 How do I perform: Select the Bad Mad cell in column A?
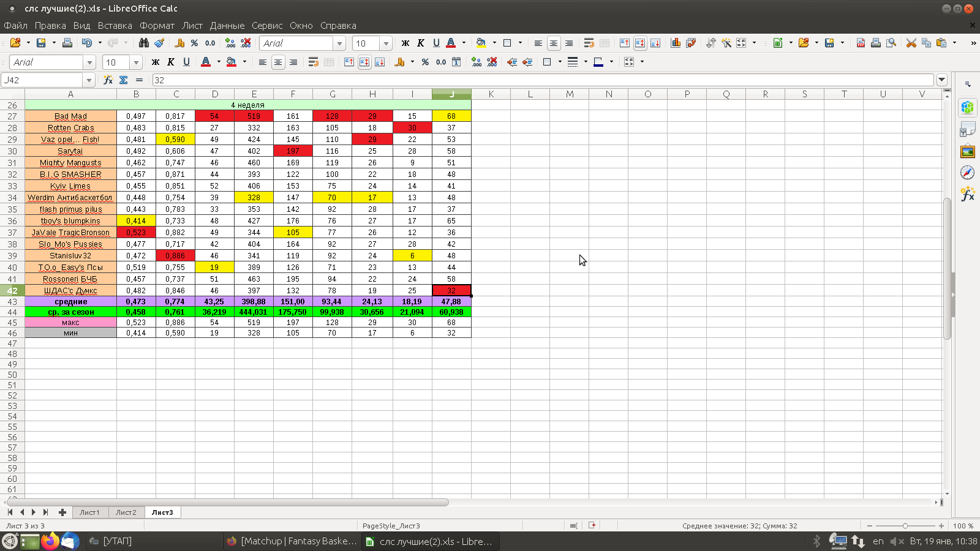point(70,116)
